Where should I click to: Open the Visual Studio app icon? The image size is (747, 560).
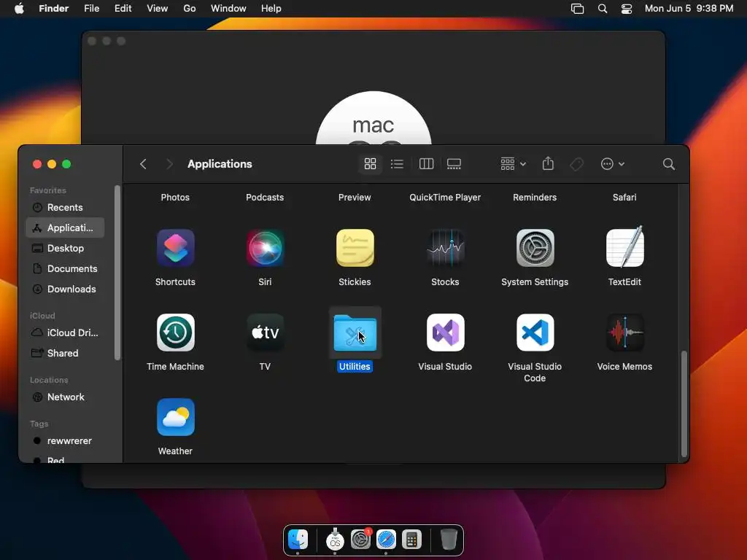(x=445, y=332)
